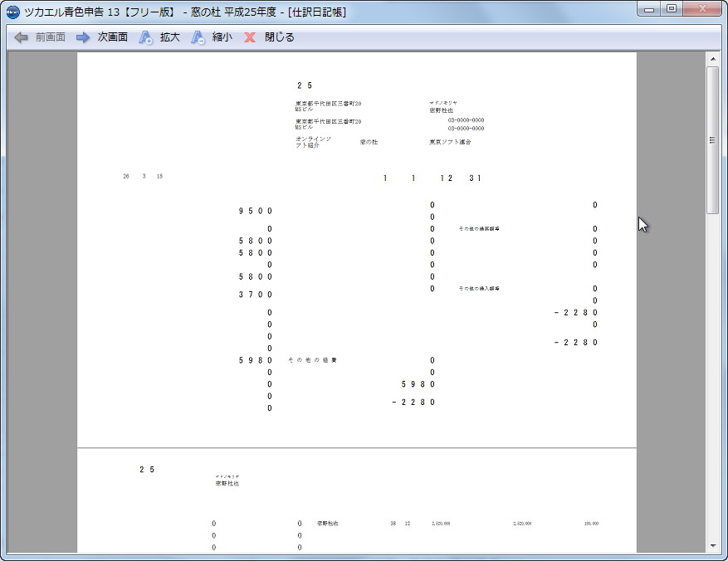
Task: Click the 25 year number on the second page
Action: point(147,470)
